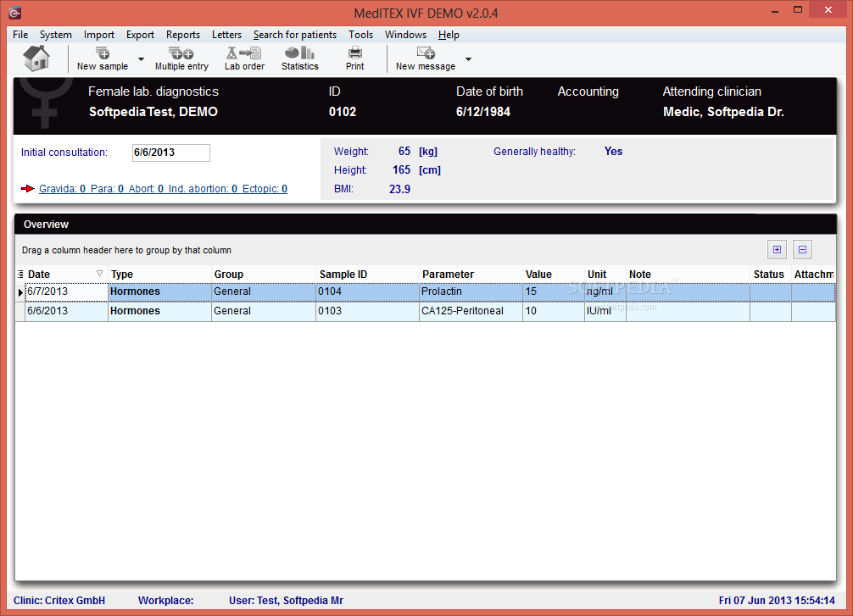
Task: Click attending clinician Medic, Softpedia Dr.
Action: point(723,112)
